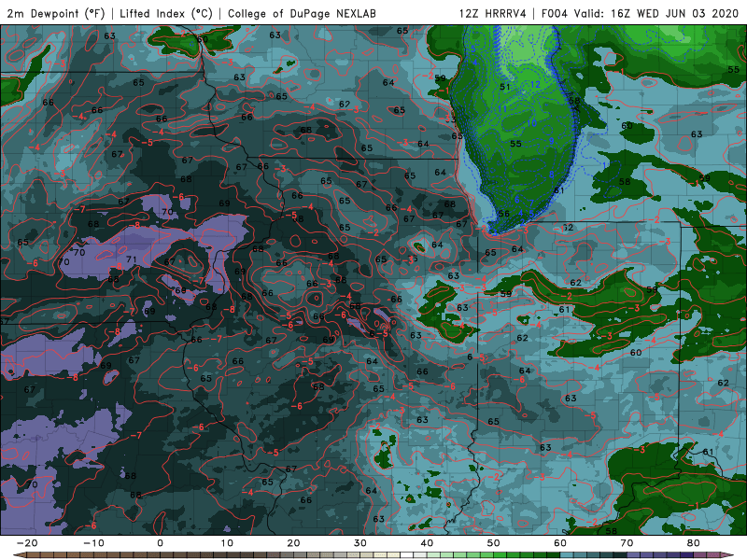Click the 70 label on the color scale
747x560 pixels.
[x=627, y=543]
